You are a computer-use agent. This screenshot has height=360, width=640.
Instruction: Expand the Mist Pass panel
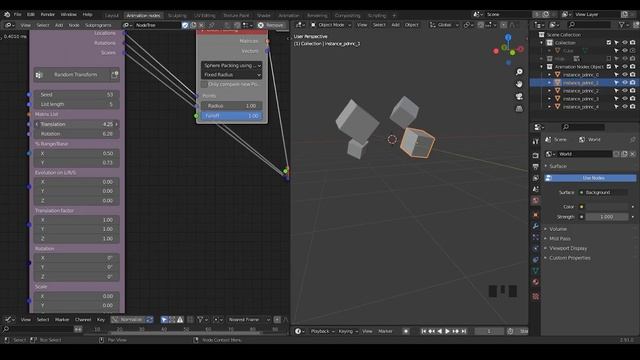point(559,239)
